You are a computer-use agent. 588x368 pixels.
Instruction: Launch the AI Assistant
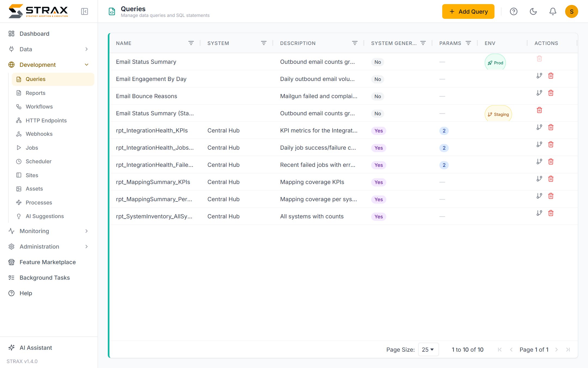point(48,348)
